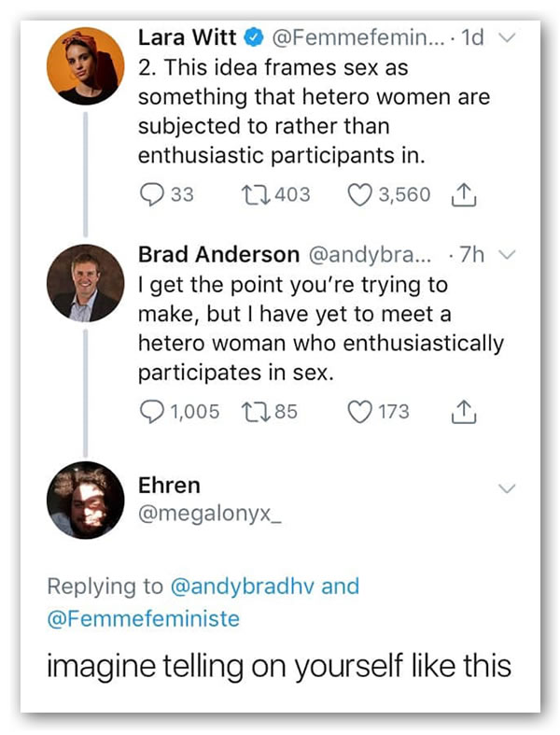
Task: Open the chevron menu on Brad Anderson's tweet
Action: click(x=507, y=256)
